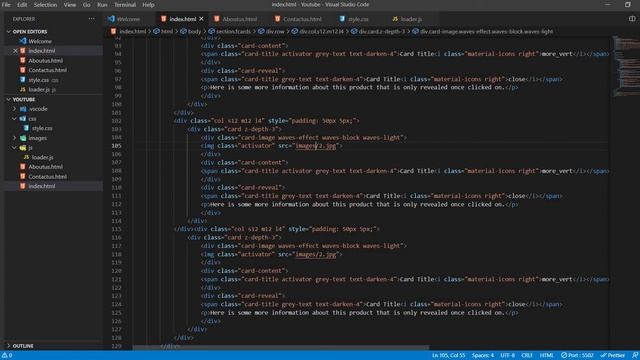Open loader.js under js folder
This screenshot has height=360, width=640.
point(42,157)
